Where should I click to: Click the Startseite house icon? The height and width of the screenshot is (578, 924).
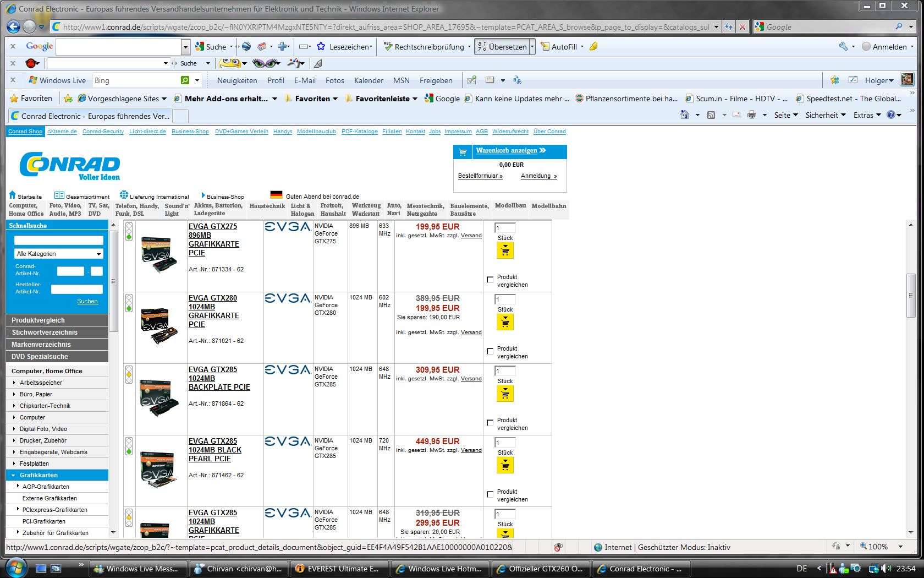13,195
